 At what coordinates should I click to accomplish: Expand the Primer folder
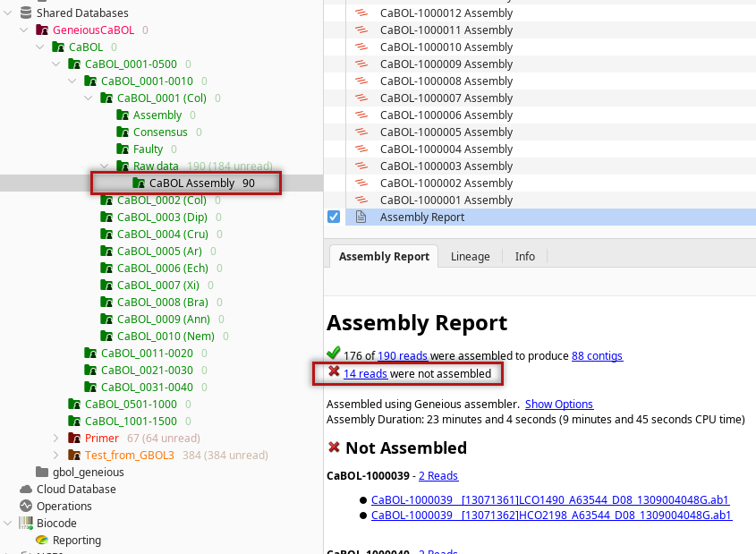[x=56, y=439]
